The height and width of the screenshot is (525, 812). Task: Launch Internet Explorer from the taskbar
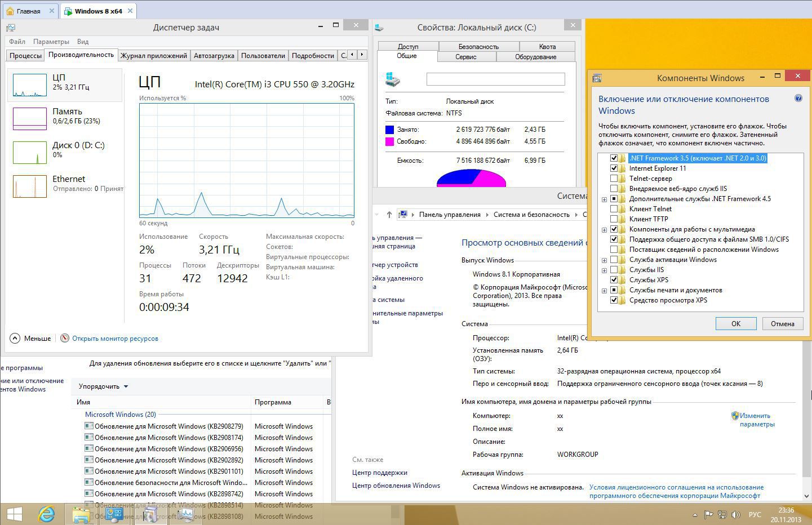click(47, 514)
